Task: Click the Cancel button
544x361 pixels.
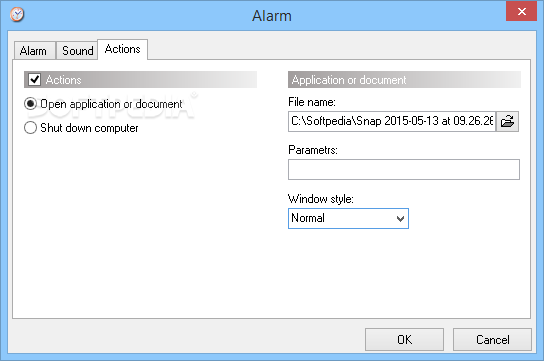Action: click(x=492, y=339)
